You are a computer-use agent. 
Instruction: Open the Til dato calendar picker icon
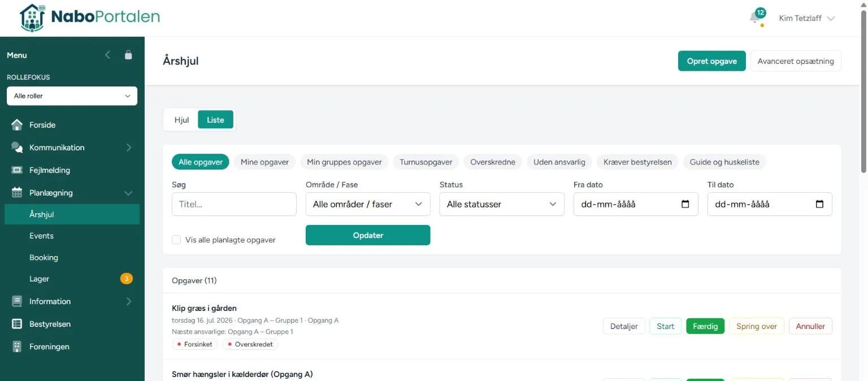(819, 204)
